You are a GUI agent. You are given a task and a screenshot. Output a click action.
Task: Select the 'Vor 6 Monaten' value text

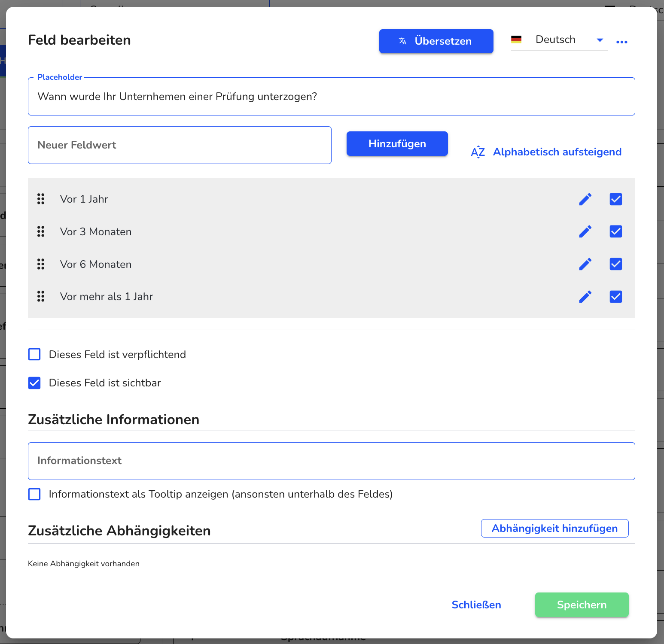pyautogui.click(x=96, y=264)
